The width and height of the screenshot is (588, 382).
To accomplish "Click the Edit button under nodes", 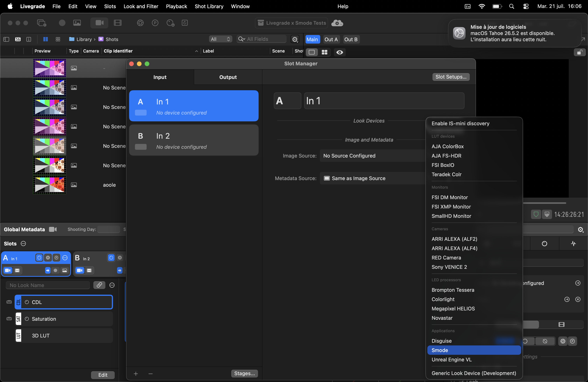I will pyautogui.click(x=103, y=375).
